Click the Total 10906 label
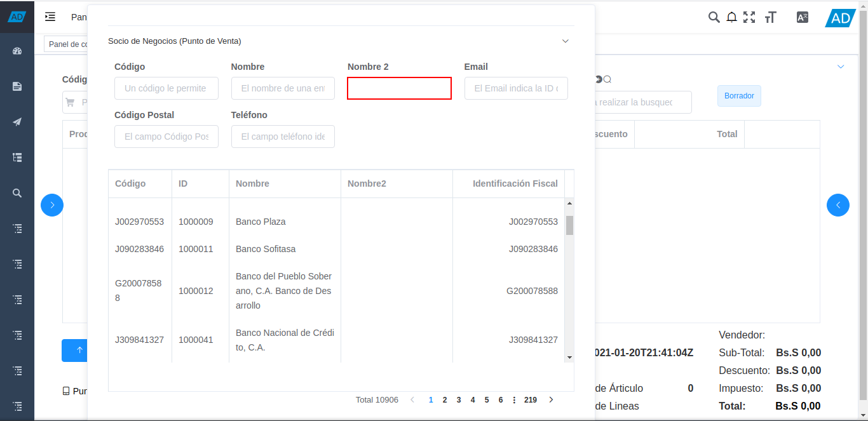This screenshot has height=421, width=868. tap(377, 400)
